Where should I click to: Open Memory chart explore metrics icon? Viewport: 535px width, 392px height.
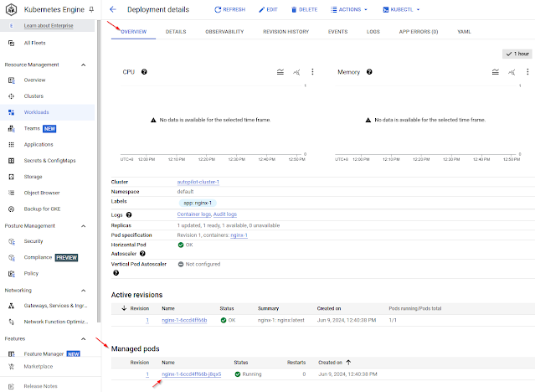511,73
